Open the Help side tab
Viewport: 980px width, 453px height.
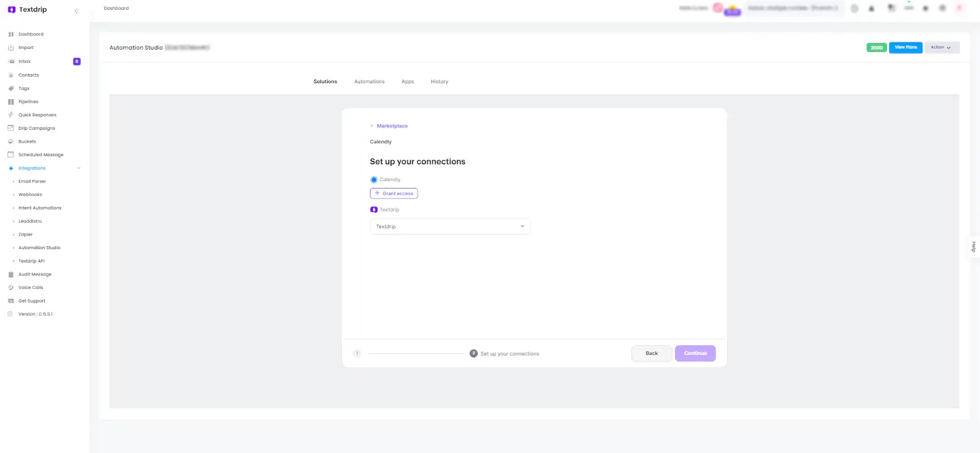point(973,247)
